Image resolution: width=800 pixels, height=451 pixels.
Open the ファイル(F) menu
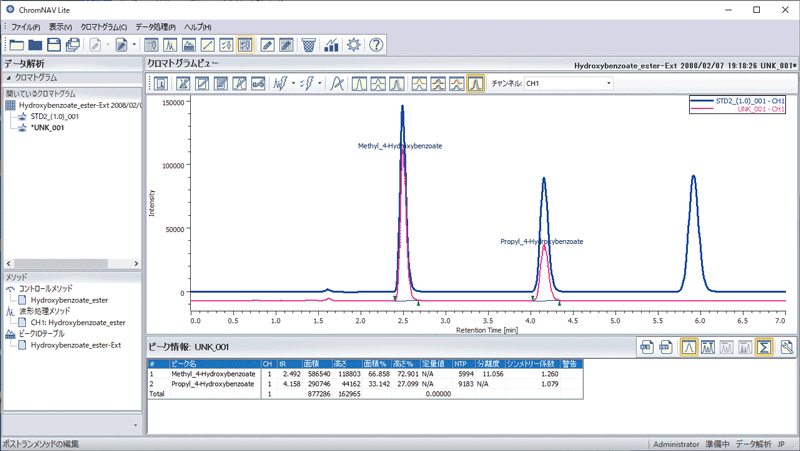(26, 27)
